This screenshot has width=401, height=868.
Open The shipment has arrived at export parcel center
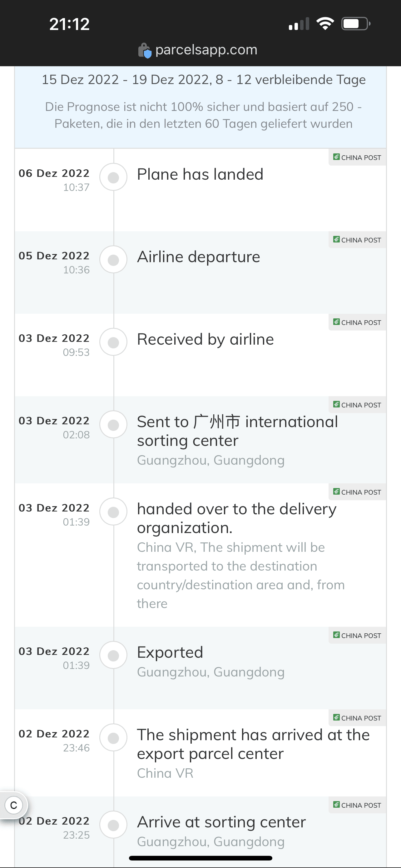(x=253, y=744)
